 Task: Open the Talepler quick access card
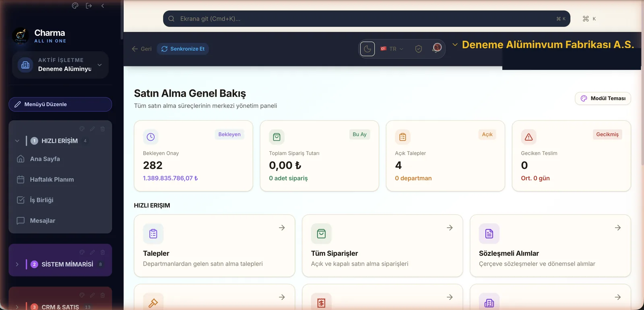pyautogui.click(x=215, y=246)
